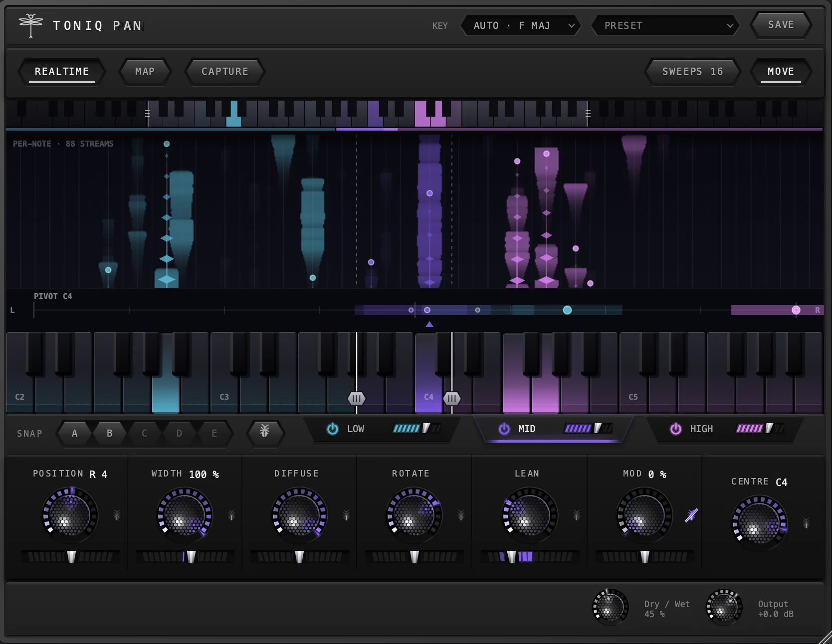Screen dimensions: 832x644
Task: Select snapshot slot E
Action: tap(214, 433)
